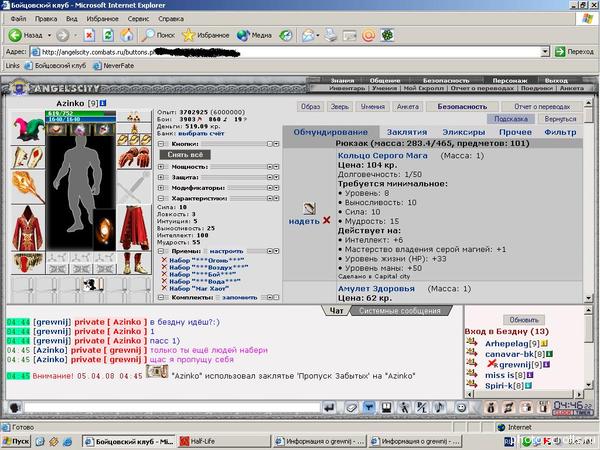600x450 pixels.
Task: Switch to Half-Life taskbar window
Action: [223, 441]
